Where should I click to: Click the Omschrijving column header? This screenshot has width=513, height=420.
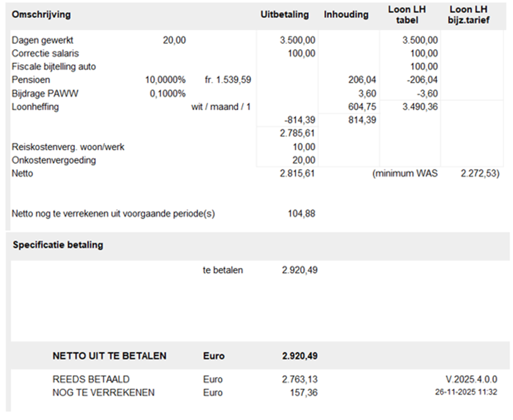41,15
